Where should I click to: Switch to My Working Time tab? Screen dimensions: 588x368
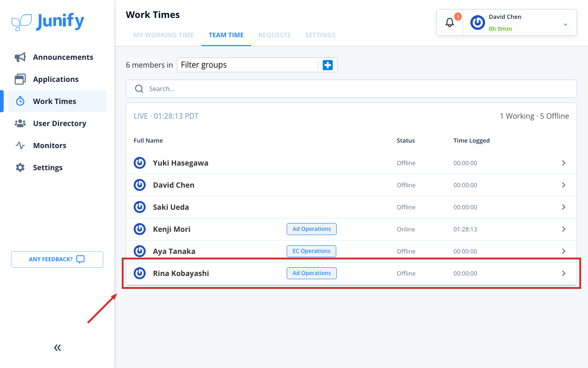point(164,35)
